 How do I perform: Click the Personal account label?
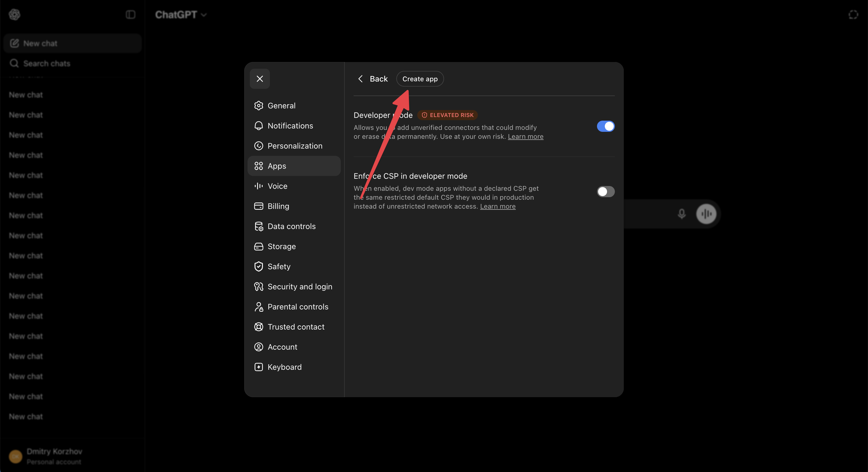point(54,462)
